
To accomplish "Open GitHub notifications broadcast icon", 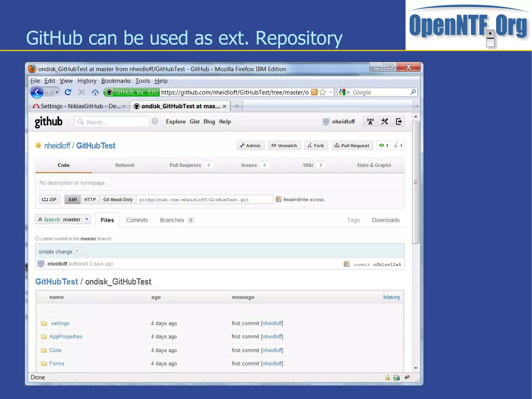I will coord(370,121).
